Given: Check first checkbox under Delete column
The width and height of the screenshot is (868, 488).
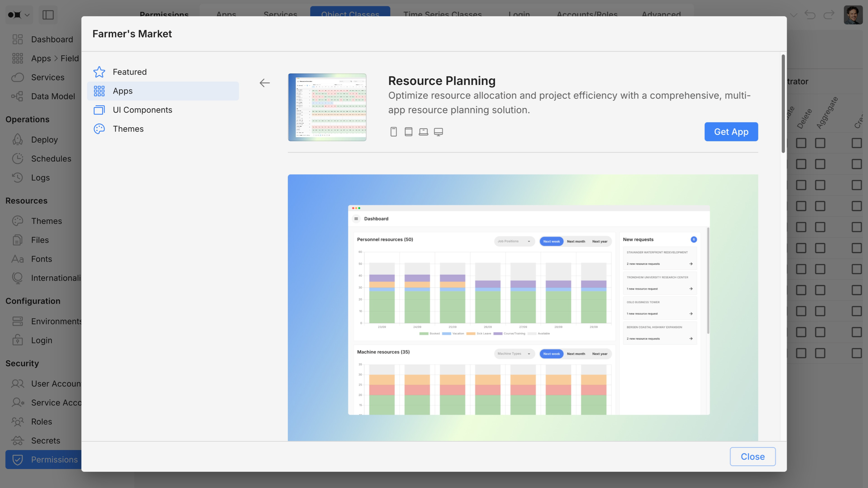Looking at the screenshot, I should (801, 143).
